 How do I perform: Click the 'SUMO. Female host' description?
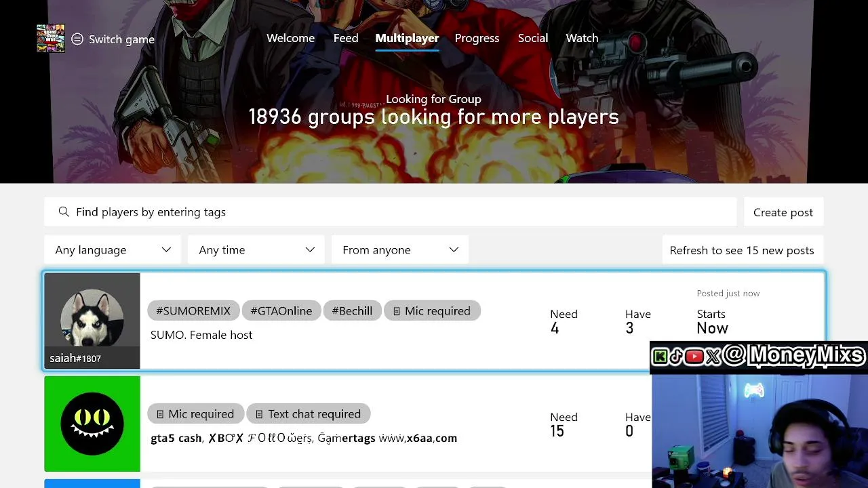tap(201, 335)
